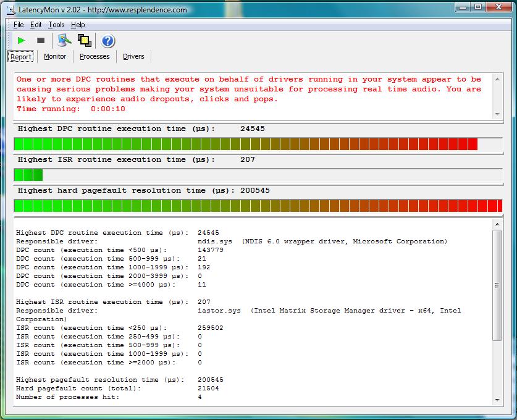This screenshot has width=517, height=420.
Task: Click the down arrow of the report details scrollbar
Action: point(497,400)
